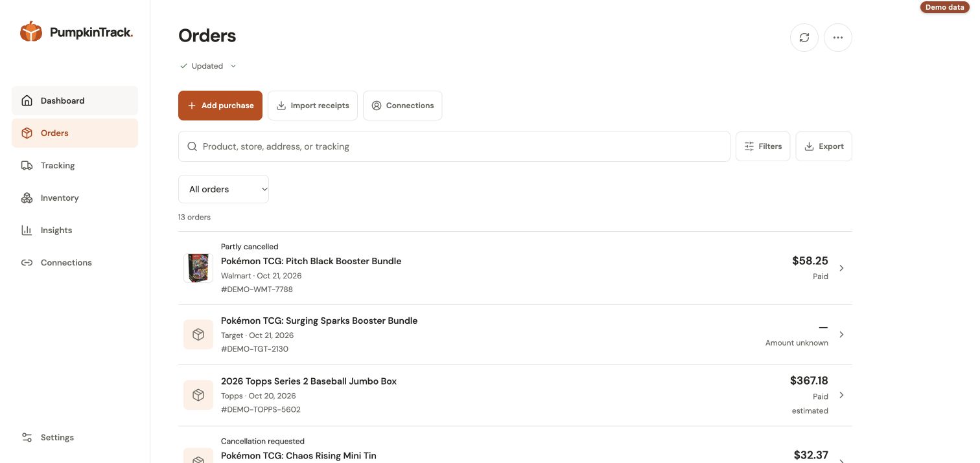Click the Orders box icon
This screenshot has width=980, height=463.
click(27, 133)
